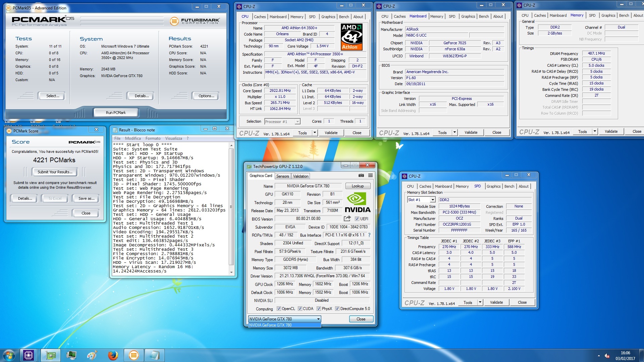Viewport: 644px width, 362px height.
Task: Click Submit Your Results button
Action: (x=55, y=172)
